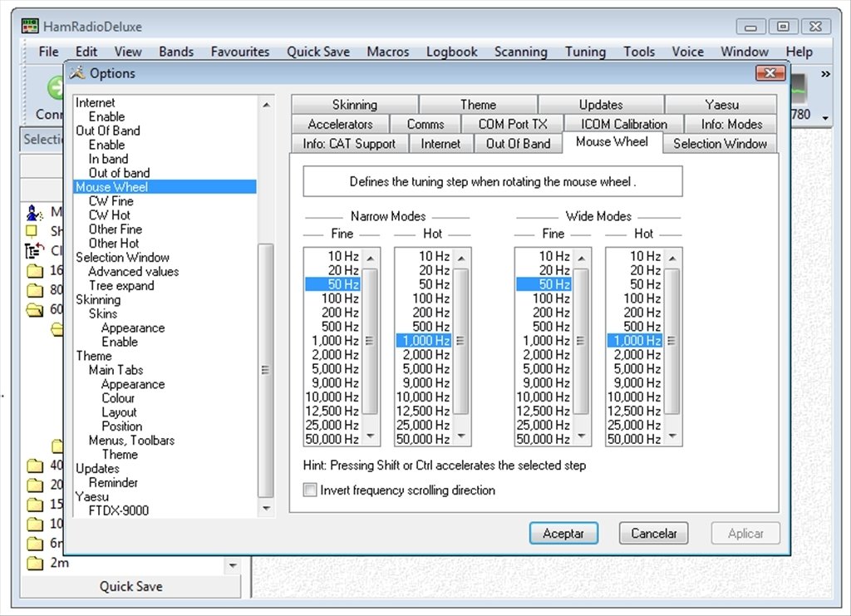Select Menus, Toolbars in the options tree

[x=131, y=441]
